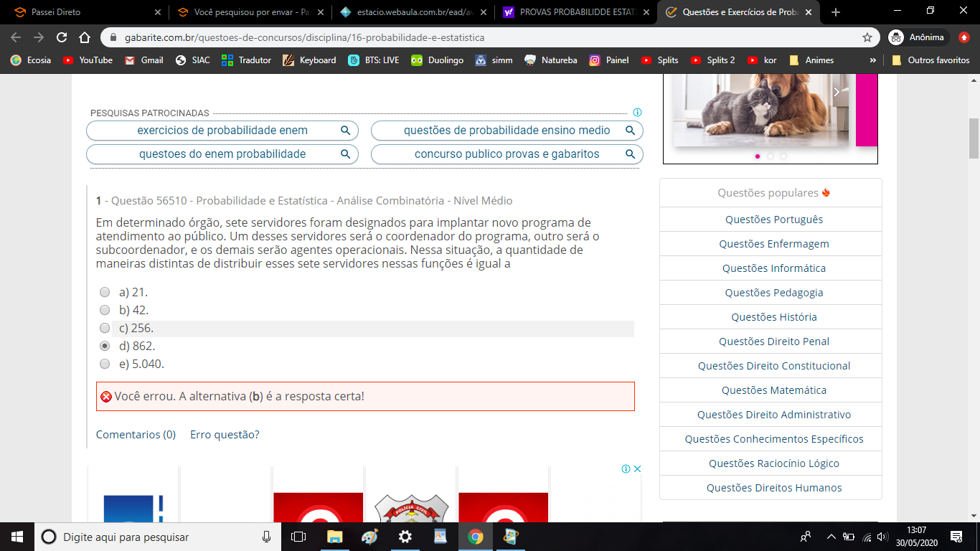Click the sponsored searches info icon
980x551 pixels.
click(637, 113)
